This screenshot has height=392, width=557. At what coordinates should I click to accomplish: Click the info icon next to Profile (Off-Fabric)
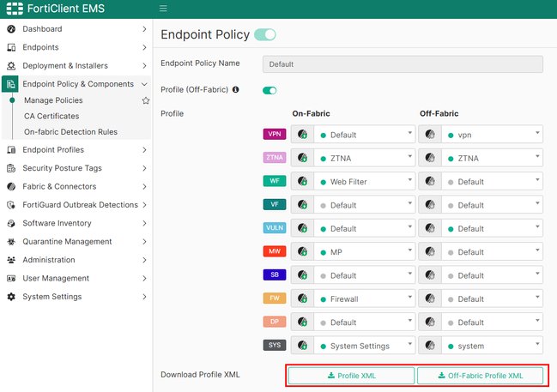[x=236, y=89]
